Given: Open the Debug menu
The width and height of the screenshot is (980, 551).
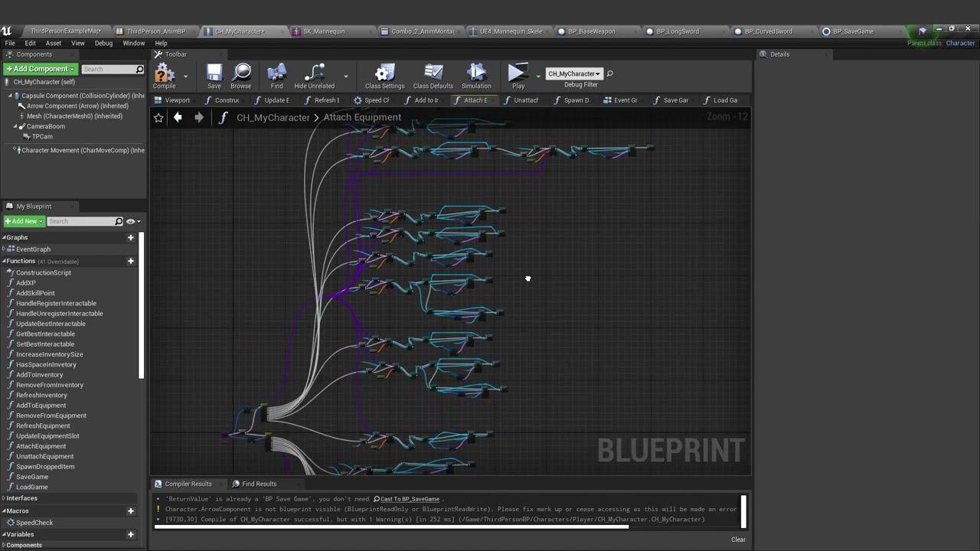Looking at the screenshot, I should pyautogui.click(x=103, y=43).
